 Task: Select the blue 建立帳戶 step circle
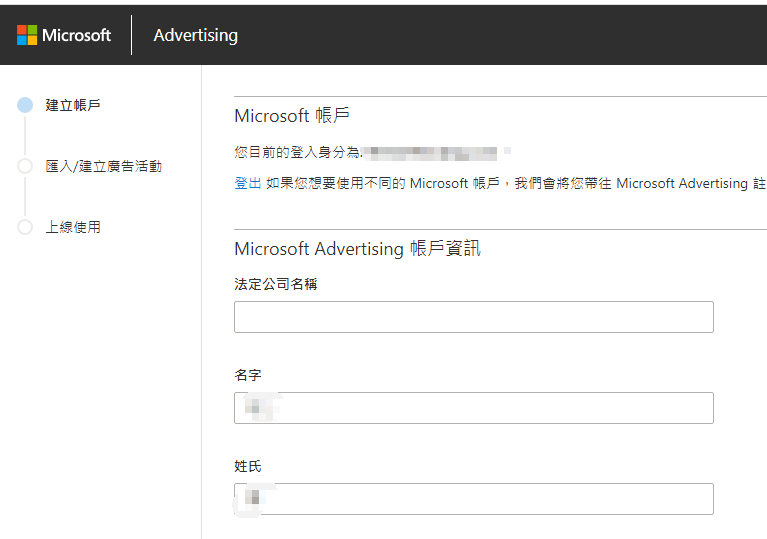(x=25, y=105)
